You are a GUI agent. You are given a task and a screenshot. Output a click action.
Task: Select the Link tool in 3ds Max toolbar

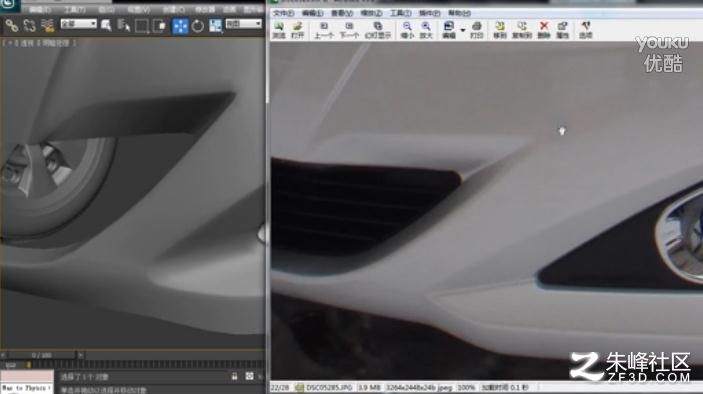coord(12,26)
